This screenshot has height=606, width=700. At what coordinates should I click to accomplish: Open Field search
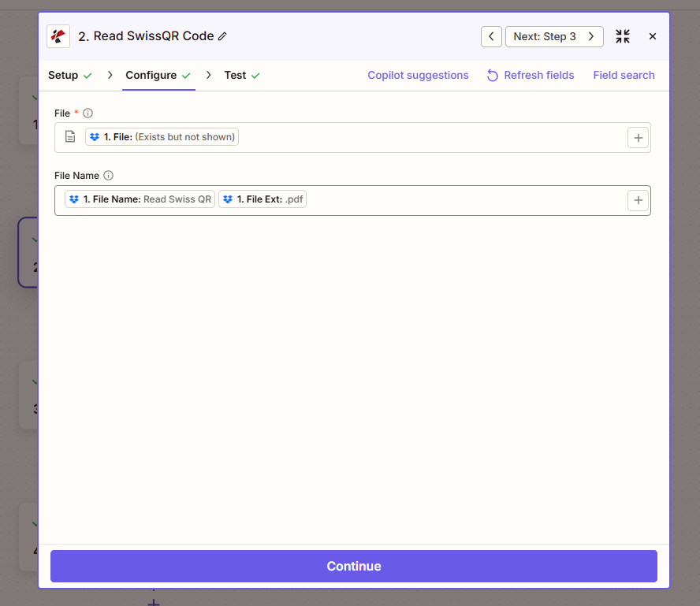coord(624,76)
